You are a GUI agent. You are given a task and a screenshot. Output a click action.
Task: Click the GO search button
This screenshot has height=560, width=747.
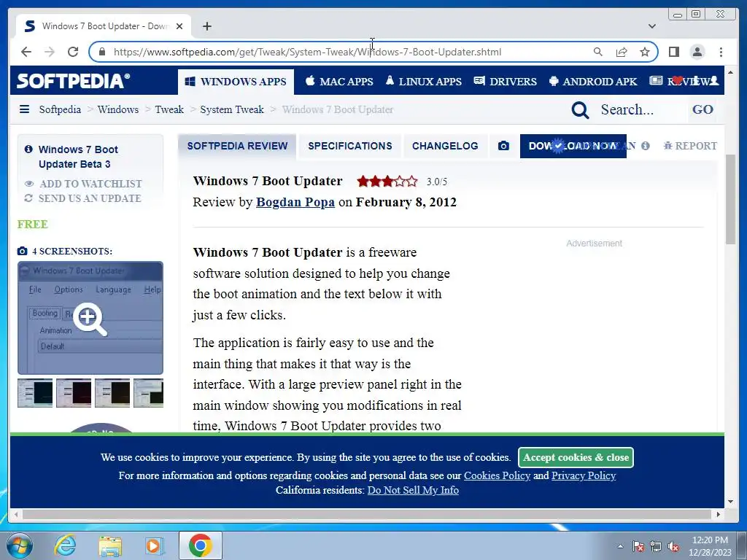703,109
